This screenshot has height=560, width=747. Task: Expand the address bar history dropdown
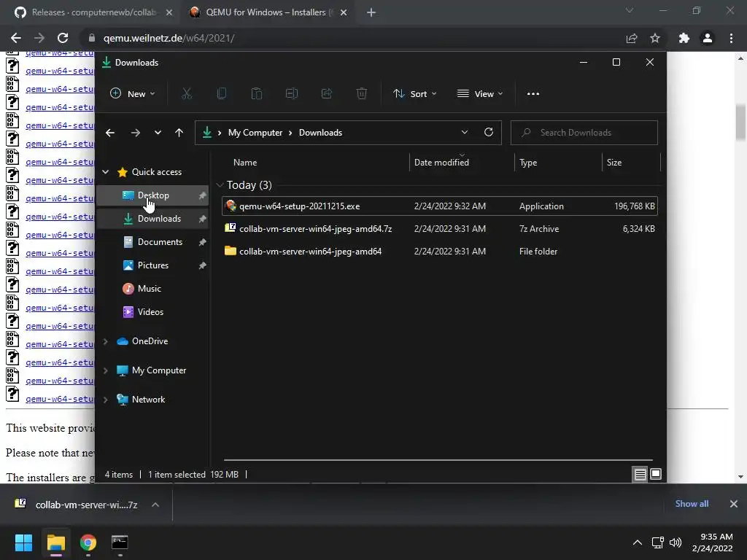tap(465, 133)
